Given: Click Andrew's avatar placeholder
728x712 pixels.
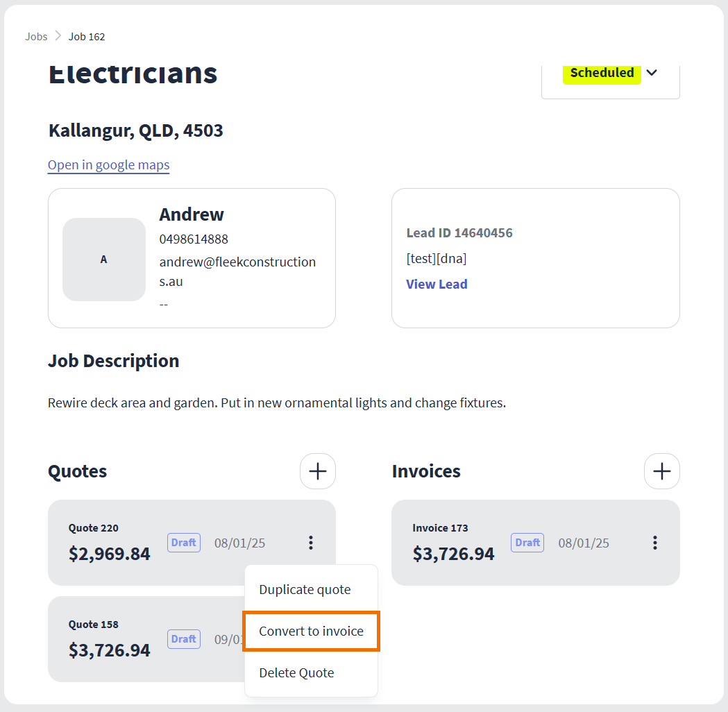Looking at the screenshot, I should 104,260.
